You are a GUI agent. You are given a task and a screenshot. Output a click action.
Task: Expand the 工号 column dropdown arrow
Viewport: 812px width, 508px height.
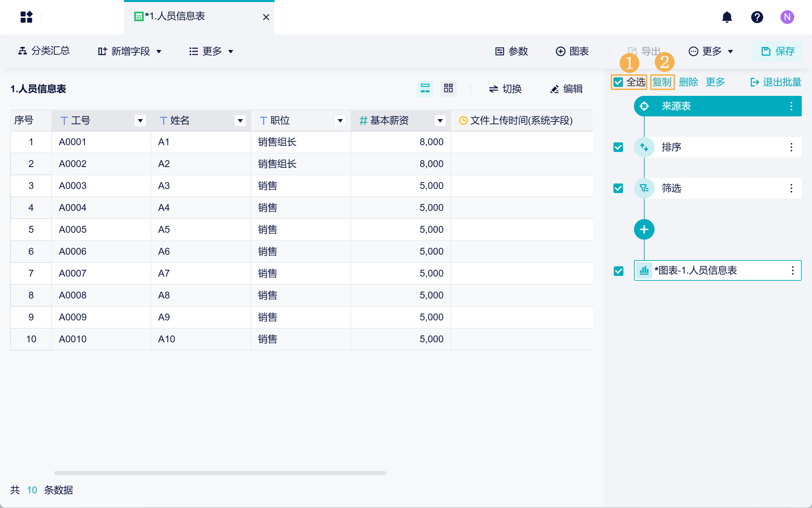pos(140,120)
